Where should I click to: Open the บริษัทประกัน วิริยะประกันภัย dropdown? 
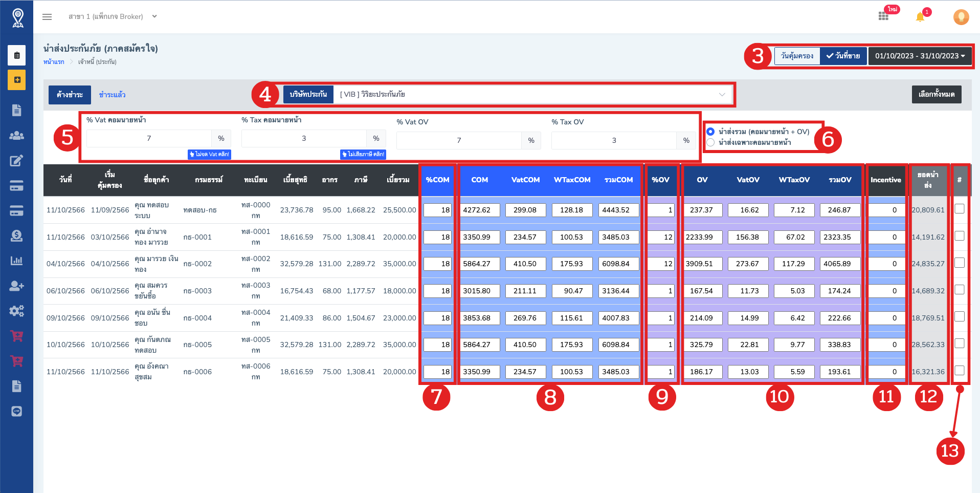coord(533,94)
